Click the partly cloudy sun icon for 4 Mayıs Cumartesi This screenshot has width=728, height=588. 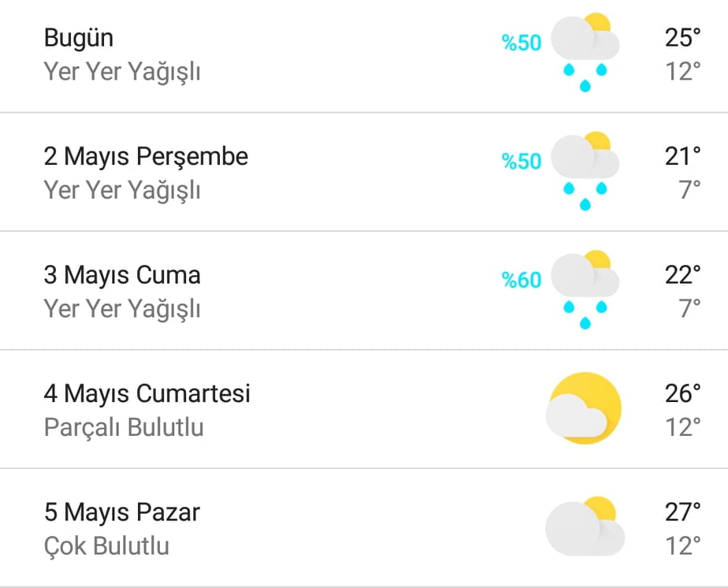pyautogui.click(x=584, y=408)
